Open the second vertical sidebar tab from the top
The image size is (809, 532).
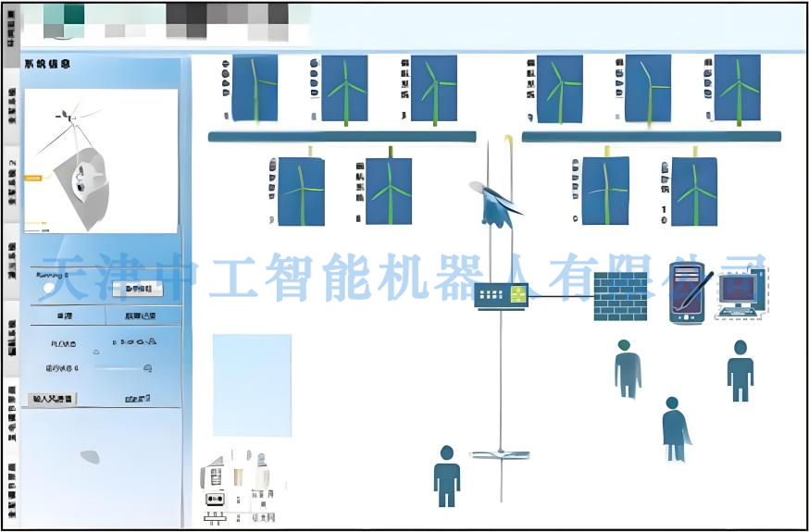(11, 106)
